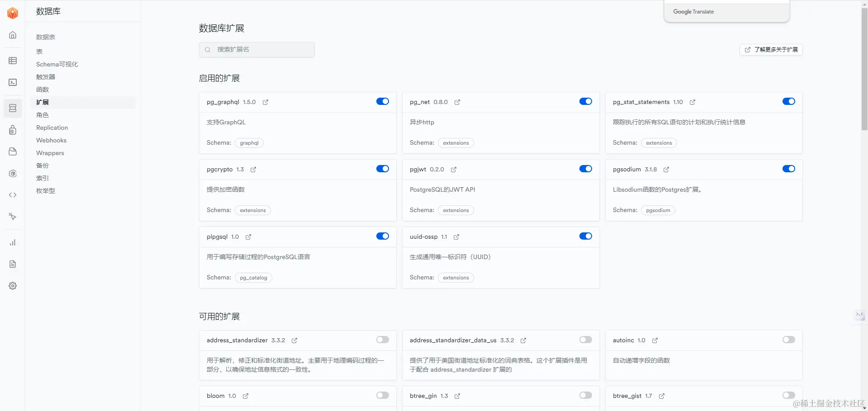Open Webhooks in the sidebar
This screenshot has height=411, width=868.
coord(51,140)
